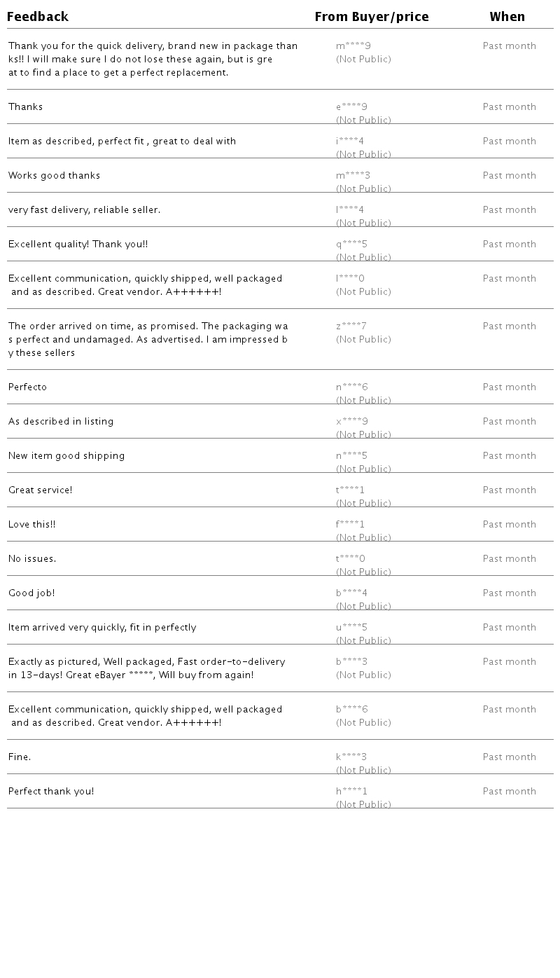
Task: Open buyer f****1 next to Love this
Action: 350,525
